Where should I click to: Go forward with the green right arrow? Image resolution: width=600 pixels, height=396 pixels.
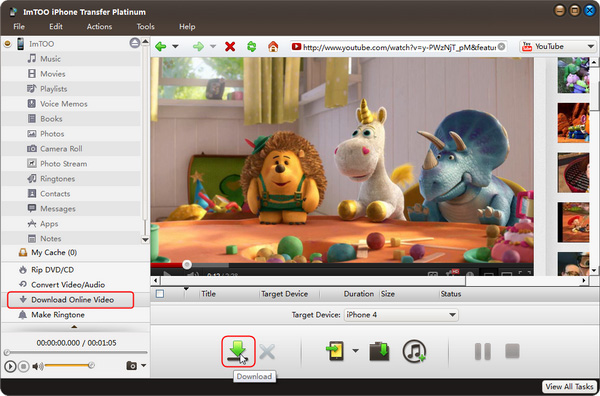pyautogui.click(x=198, y=47)
